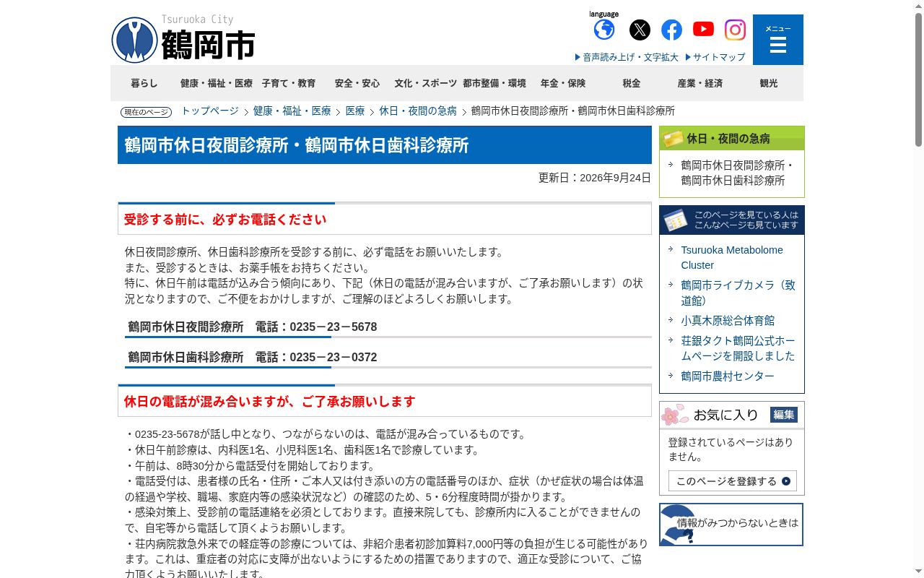Click 健康・福祉・医療 breadcrumb link
Screen dimensions: 924x578
coord(292,111)
